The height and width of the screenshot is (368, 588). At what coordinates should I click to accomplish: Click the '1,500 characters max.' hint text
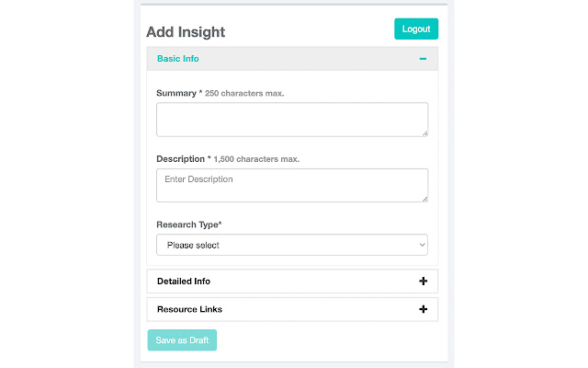256,159
